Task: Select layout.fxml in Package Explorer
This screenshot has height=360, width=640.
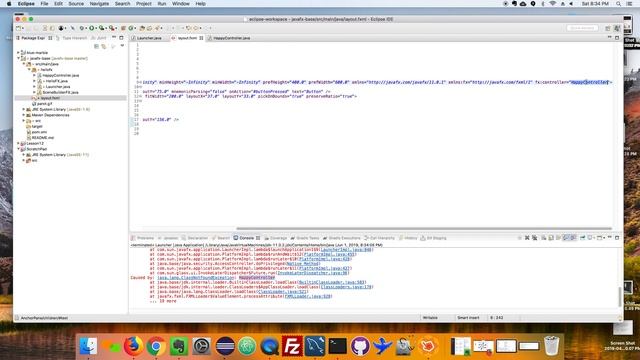Action: point(50,98)
